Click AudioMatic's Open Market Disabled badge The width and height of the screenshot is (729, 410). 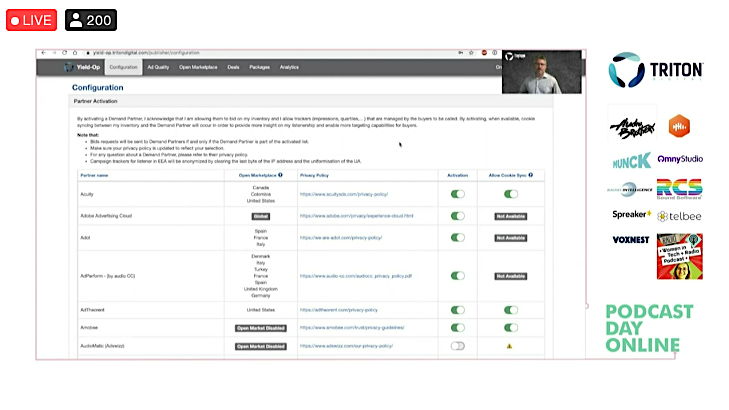pos(261,346)
